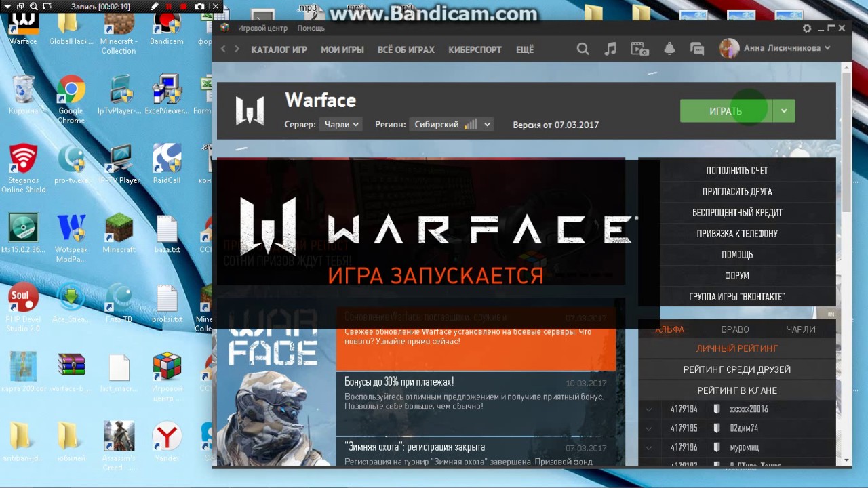Open the chat messages icon
The width and height of the screenshot is (868, 488).
[x=696, y=49]
